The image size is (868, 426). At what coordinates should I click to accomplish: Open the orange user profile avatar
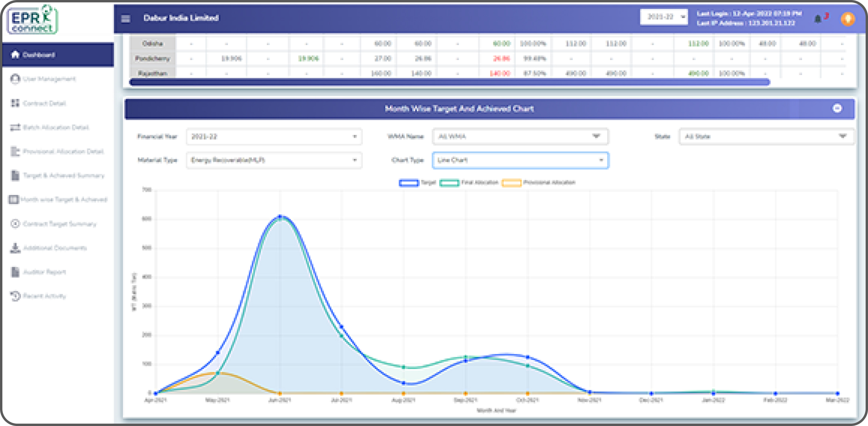847,19
